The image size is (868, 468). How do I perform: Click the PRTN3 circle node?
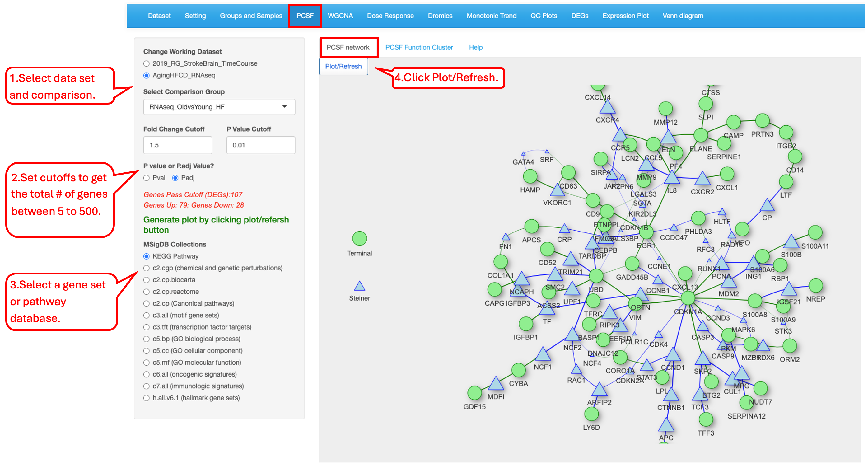pos(762,121)
